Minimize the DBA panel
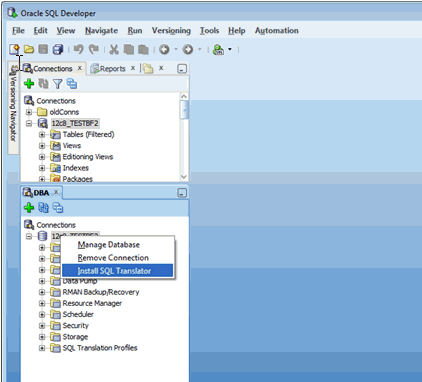Image resolution: width=422 pixels, height=382 pixels. click(x=182, y=193)
